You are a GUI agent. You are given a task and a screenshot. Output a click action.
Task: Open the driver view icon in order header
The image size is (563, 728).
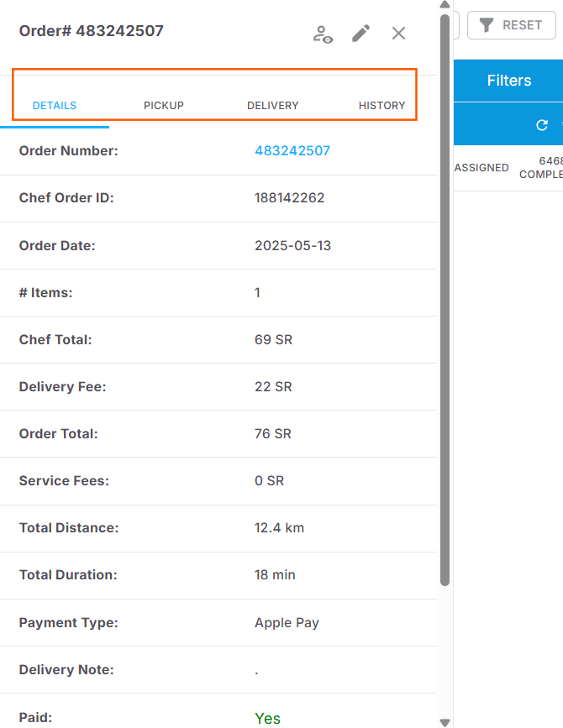323,34
